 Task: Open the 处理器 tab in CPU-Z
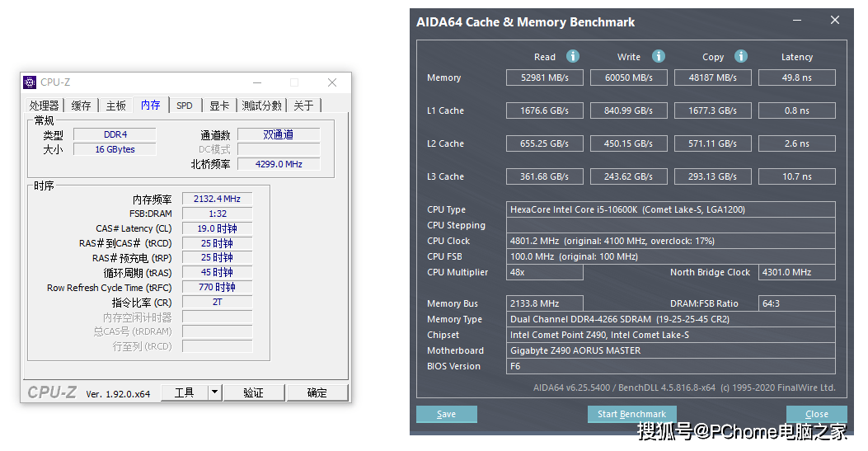[45, 106]
